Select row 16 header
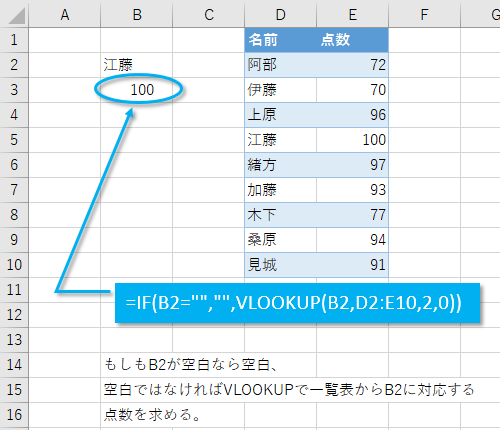The image size is (500, 430). [x=14, y=415]
